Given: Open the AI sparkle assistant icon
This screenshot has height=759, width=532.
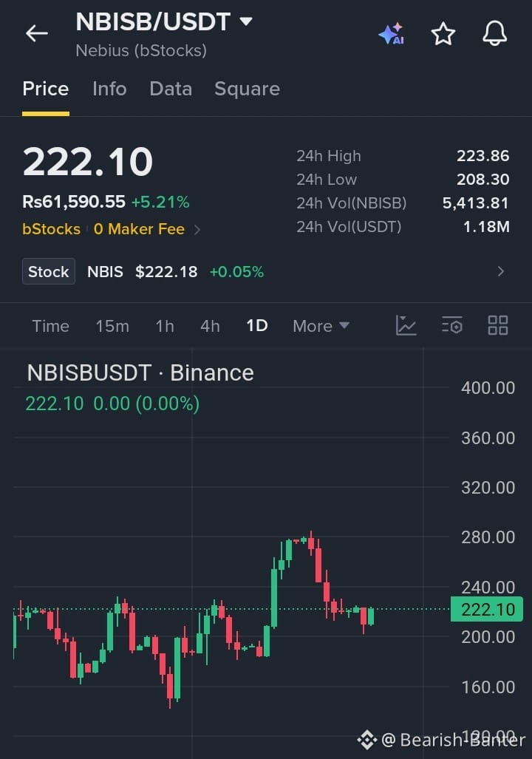Looking at the screenshot, I should pos(392,33).
